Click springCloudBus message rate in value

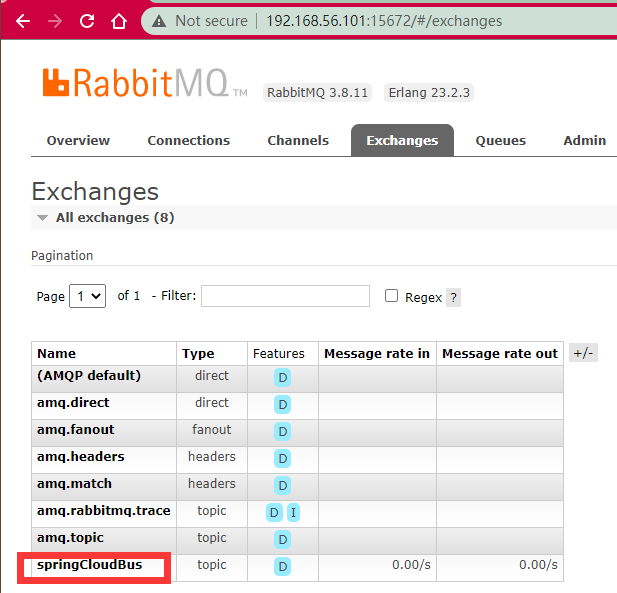pos(411,565)
